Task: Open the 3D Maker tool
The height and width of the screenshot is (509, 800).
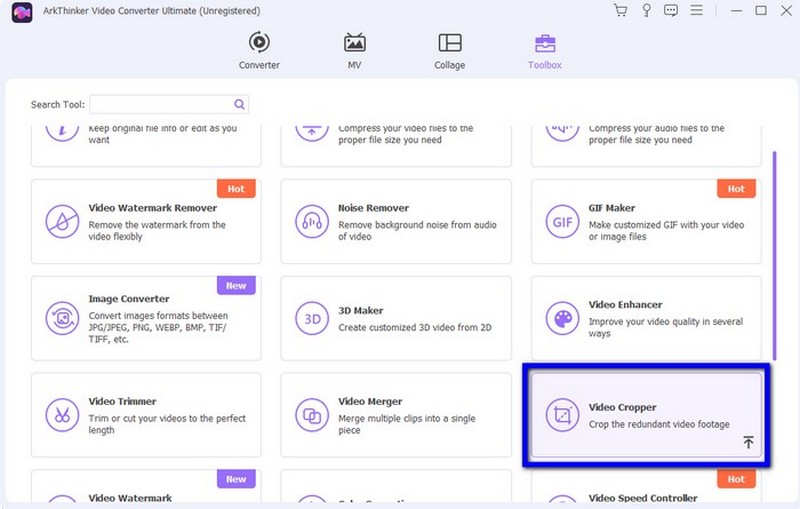Action: click(x=396, y=318)
